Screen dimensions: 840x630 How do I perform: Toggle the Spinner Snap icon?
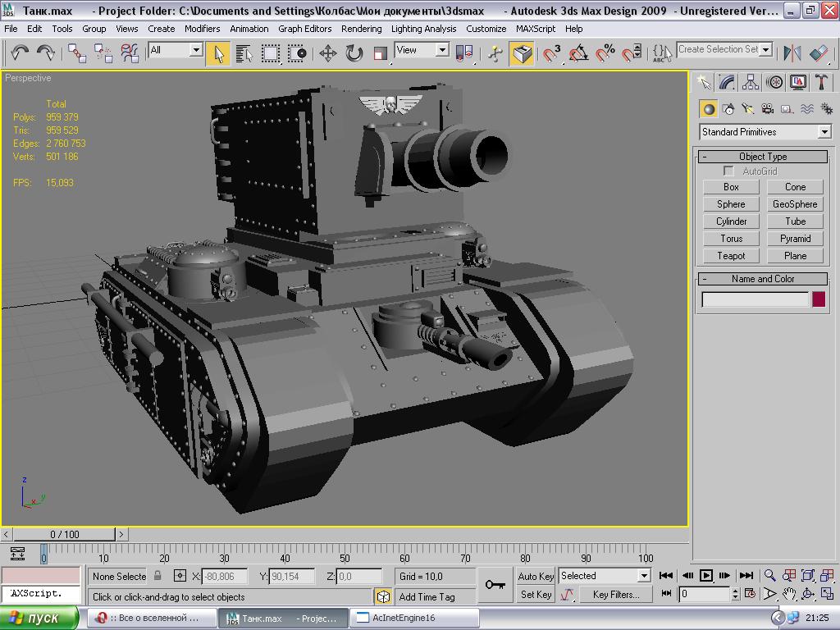[632, 53]
